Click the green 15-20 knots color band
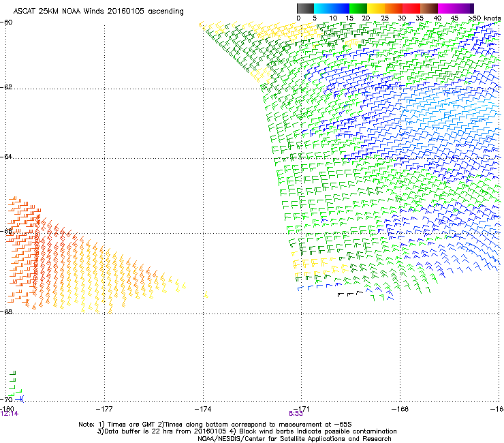 358,8
